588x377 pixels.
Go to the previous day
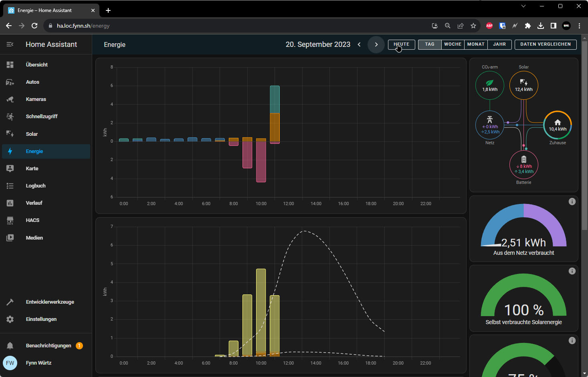click(x=359, y=44)
